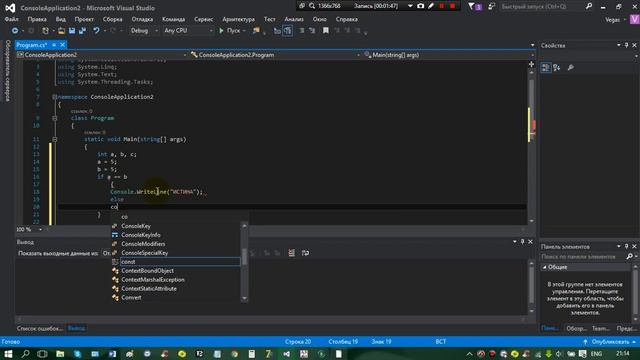Click the Save All toolbar icon
The image size is (640, 360).
click(x=82, y=31)
